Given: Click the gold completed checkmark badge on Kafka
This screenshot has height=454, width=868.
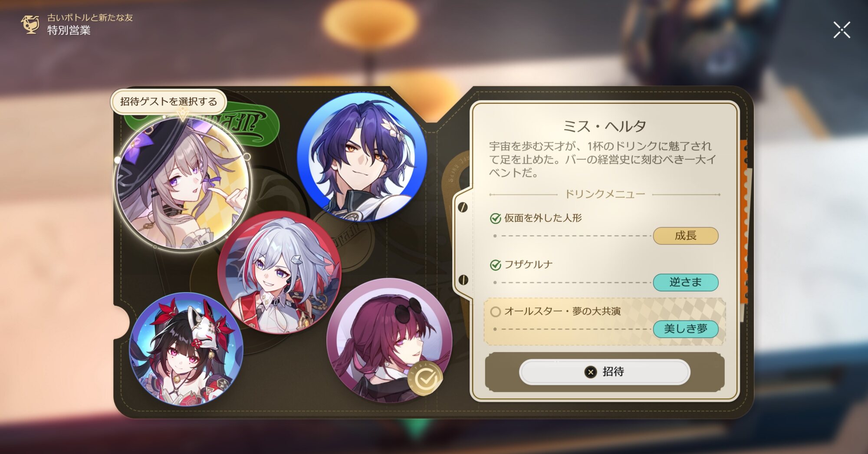Looking at the screenshot, I should (x=426, y=379).
